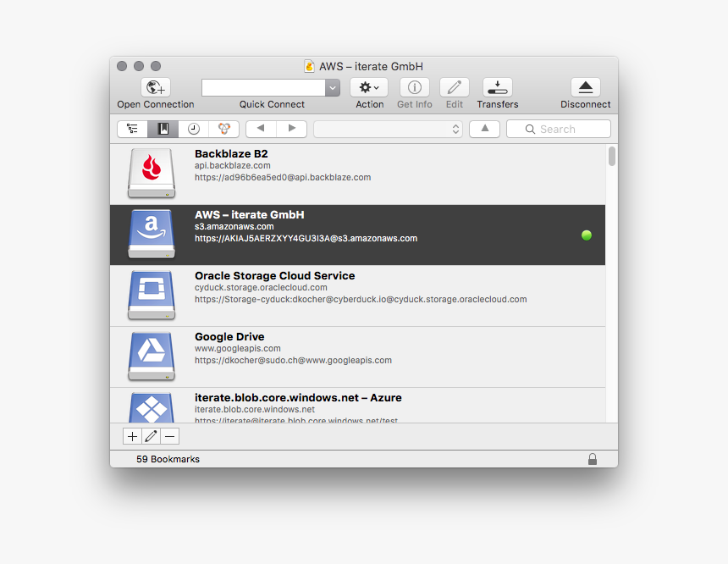Screen dimensions: 728x564
Task: Switch to the Bookmarks view tab
Action: click(163, 129)
